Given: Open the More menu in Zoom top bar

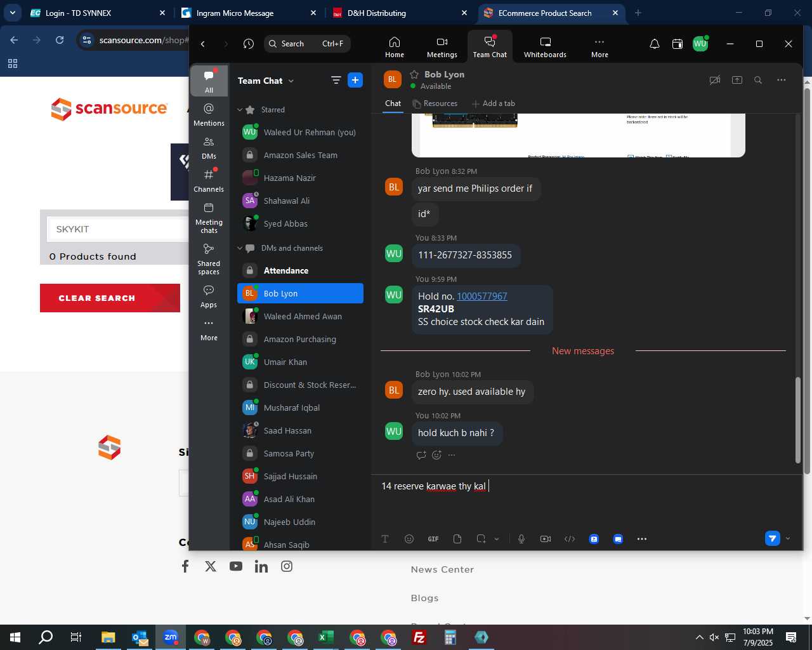Looking at the screenshot, I should 599,47.
